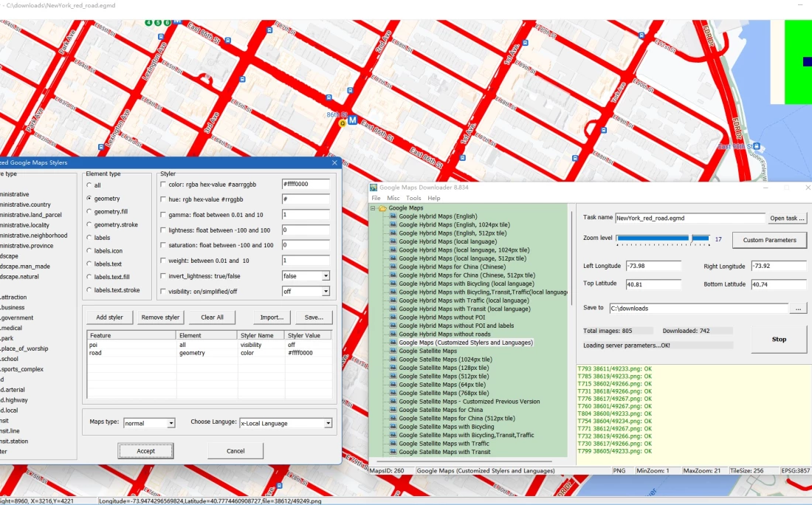812x505 pixels.
Task: Open the invert_lightness true/false dropdown
Action: click(x=326, y=276)
